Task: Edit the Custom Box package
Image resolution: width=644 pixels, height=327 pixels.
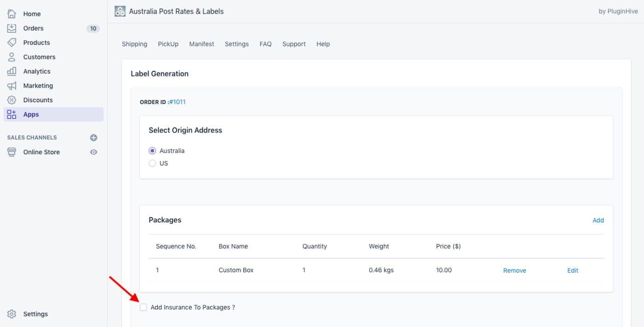Action: pos(573,270)
